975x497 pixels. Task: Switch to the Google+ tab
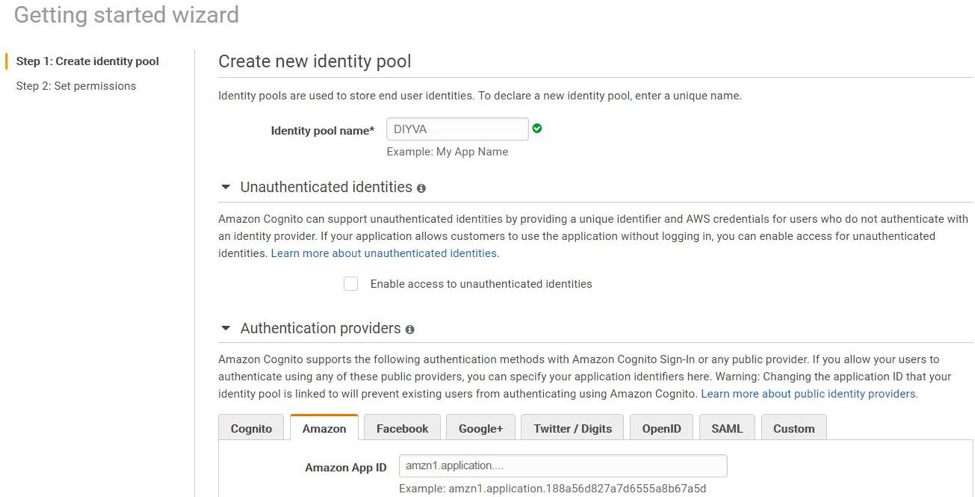[480, 428]
